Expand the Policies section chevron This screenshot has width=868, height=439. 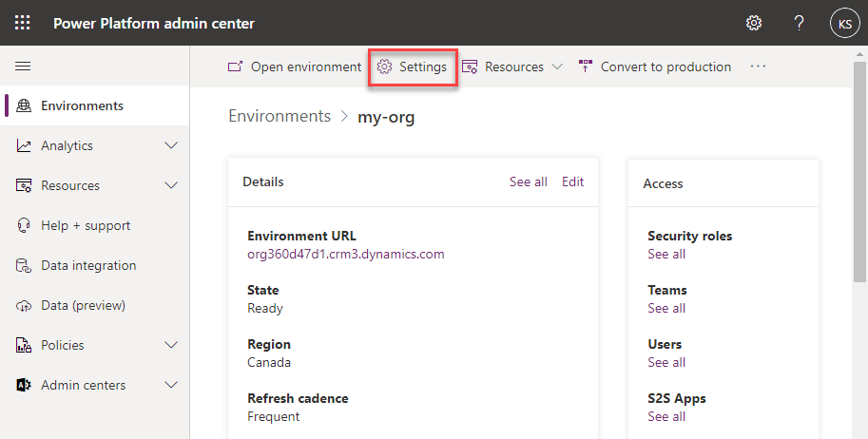pyautogui.click(x=171, y=345)
